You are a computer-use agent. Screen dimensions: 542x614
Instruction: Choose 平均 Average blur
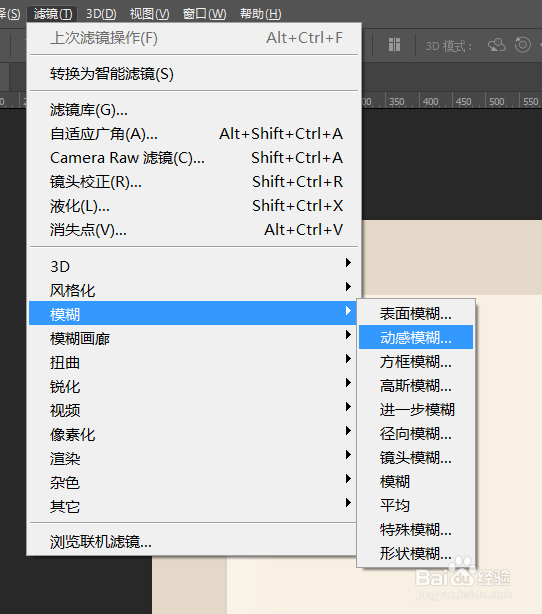[416, 506]
